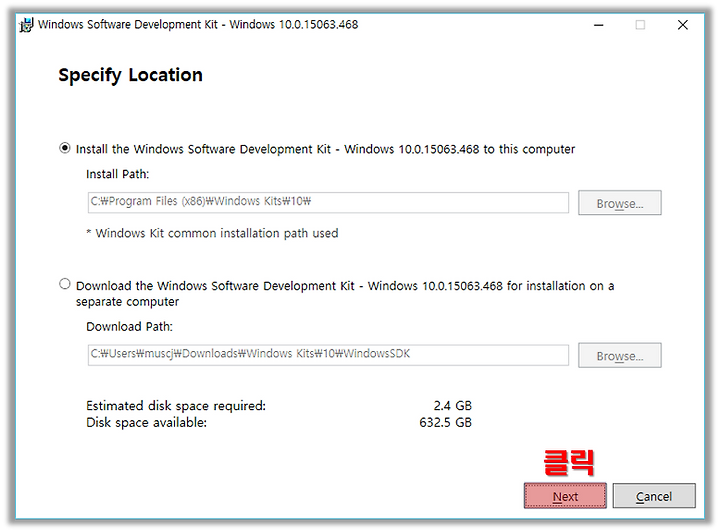Click 'Disk space available:' label
The height and width of the screenshot is (532, 720).
146,422
